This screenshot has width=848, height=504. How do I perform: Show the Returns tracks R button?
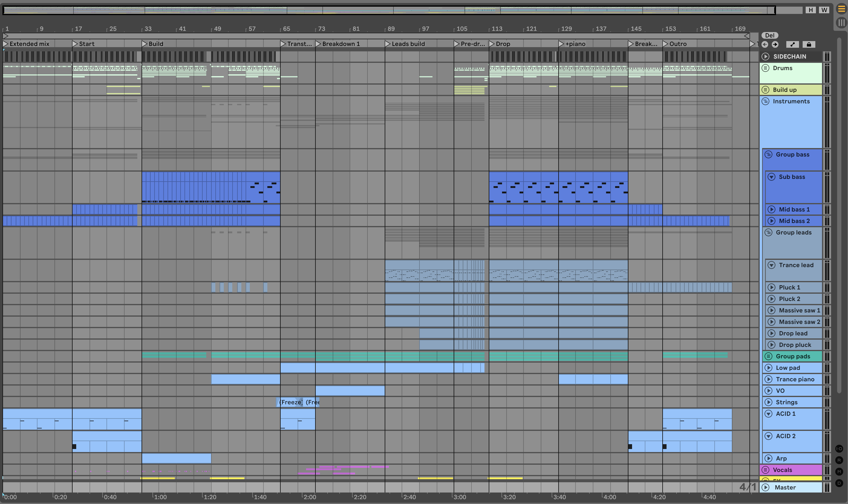coord(839,460)
